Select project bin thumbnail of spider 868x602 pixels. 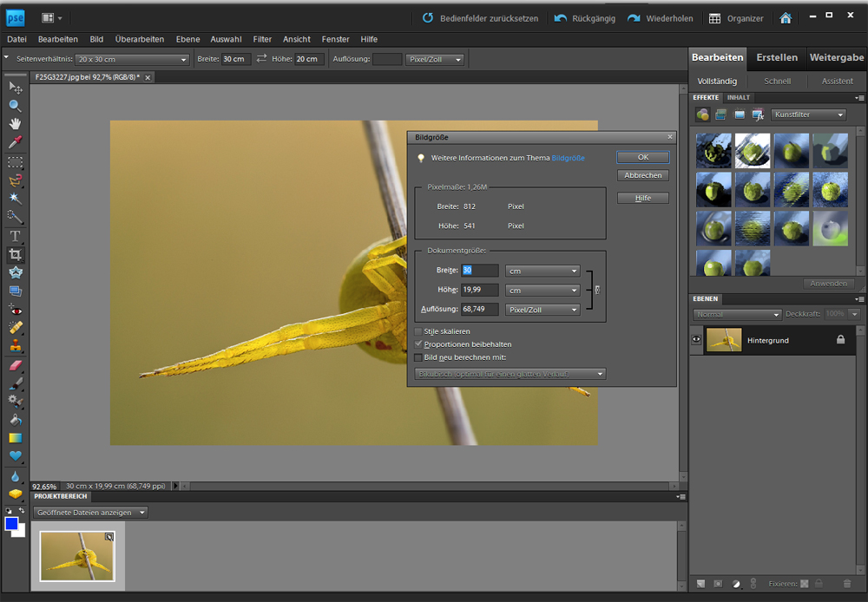pyautogui.click(x=77, y=556)
